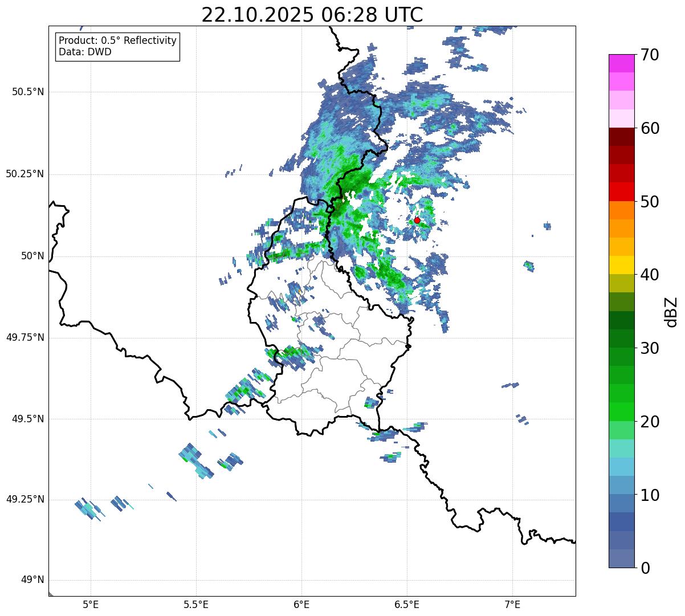The image size is (685, 616).
Task: Click the 6°E longitude tick label
Action: pos(301,604)
